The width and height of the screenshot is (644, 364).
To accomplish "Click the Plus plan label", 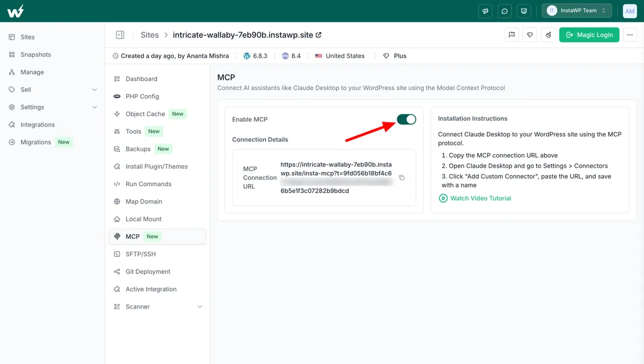I will tap(400, 56).
